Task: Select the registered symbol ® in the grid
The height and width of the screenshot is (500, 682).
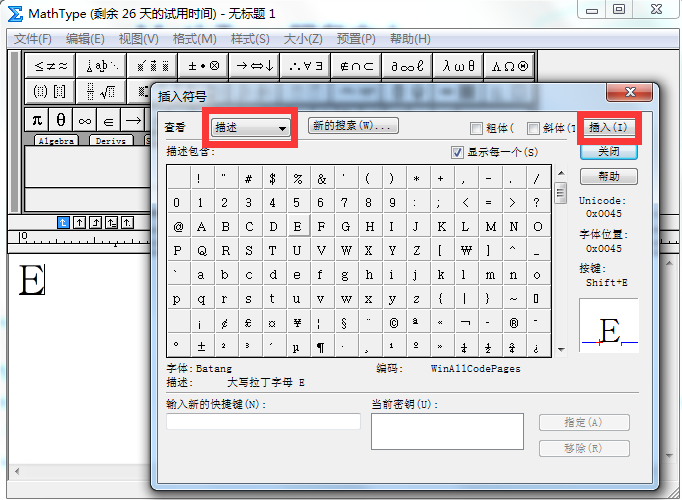Action: [x=514, y=323]
